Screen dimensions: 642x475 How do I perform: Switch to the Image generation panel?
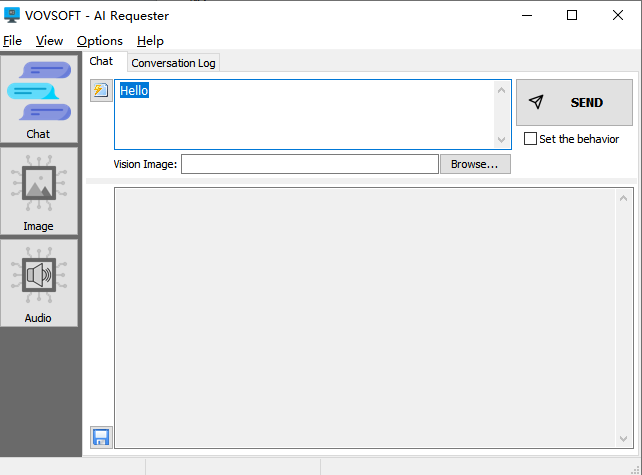point(39,191)
